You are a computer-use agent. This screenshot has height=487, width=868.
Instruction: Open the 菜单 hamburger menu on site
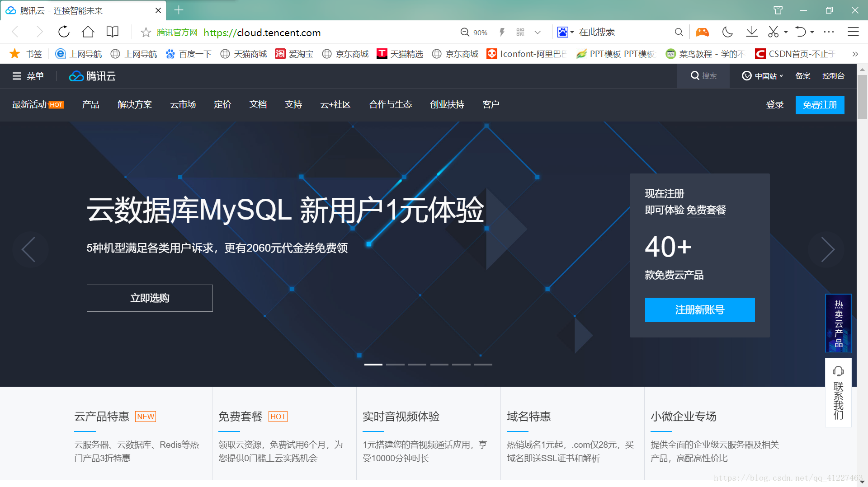click(28, 76)
